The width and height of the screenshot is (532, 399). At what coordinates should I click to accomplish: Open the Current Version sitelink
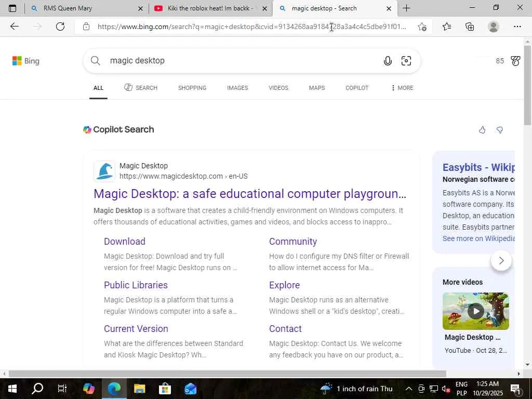pyautogui.click(x=136, y=329)
